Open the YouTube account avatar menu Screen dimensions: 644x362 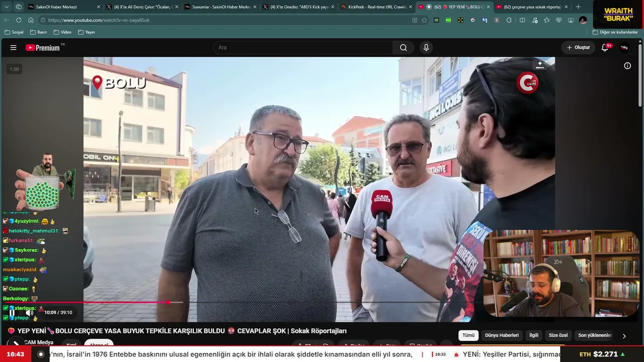624,48
